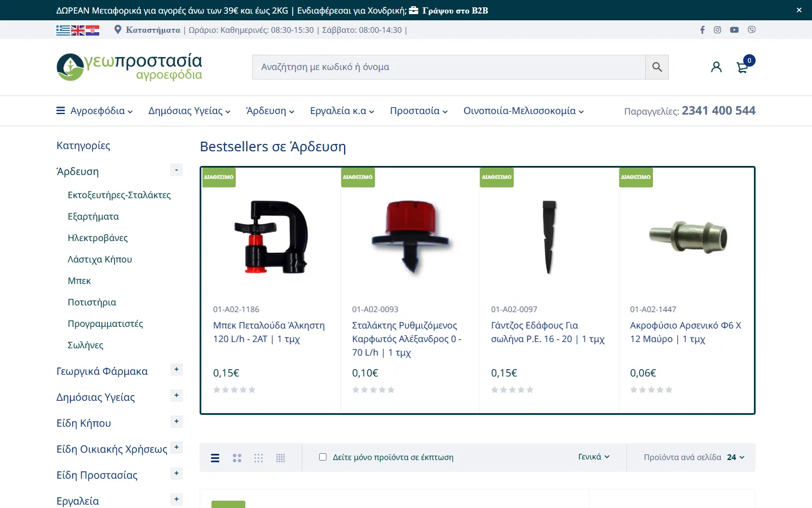Switch to list view layout
This screenshot has height=508, width=812.
tap(215, 458)
